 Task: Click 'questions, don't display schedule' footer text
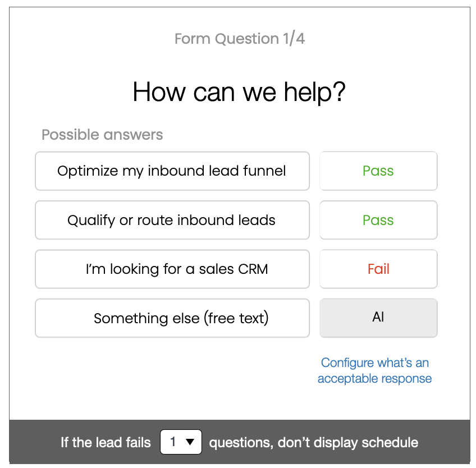pos(314,443)
